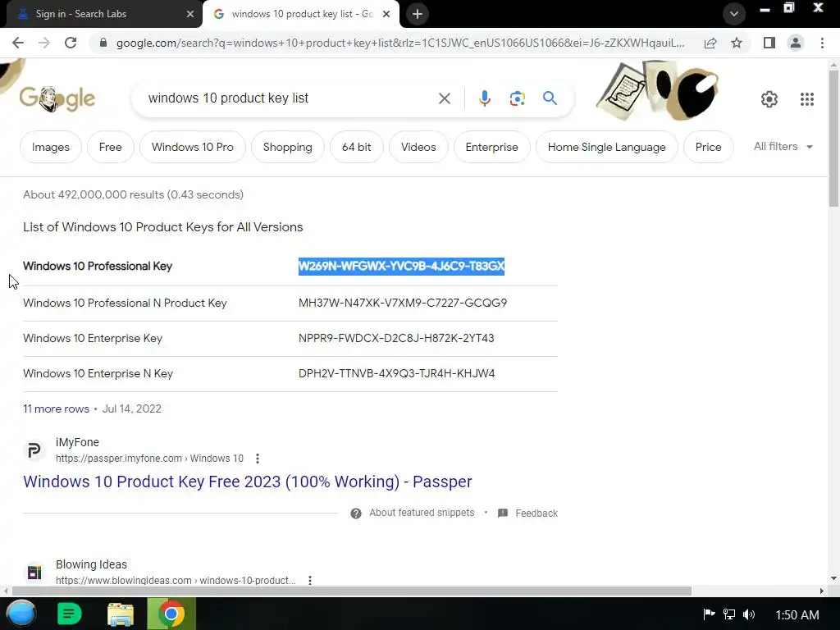
Task: Submit the search with the magnifier
Action: point(550,98)
